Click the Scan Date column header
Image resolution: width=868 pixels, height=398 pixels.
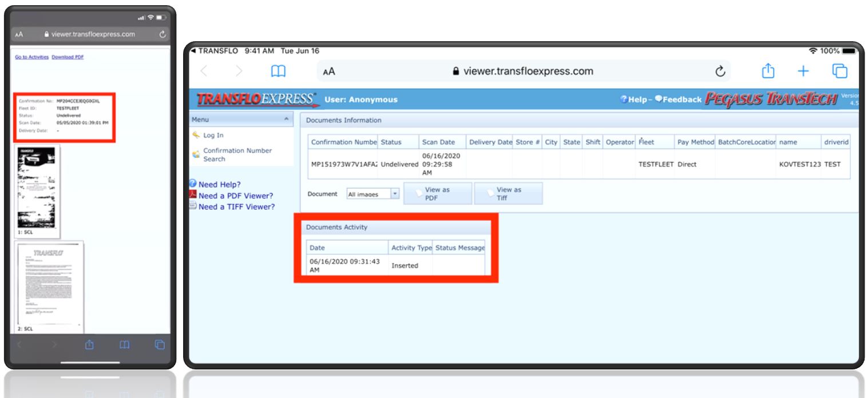click(443, 142)
